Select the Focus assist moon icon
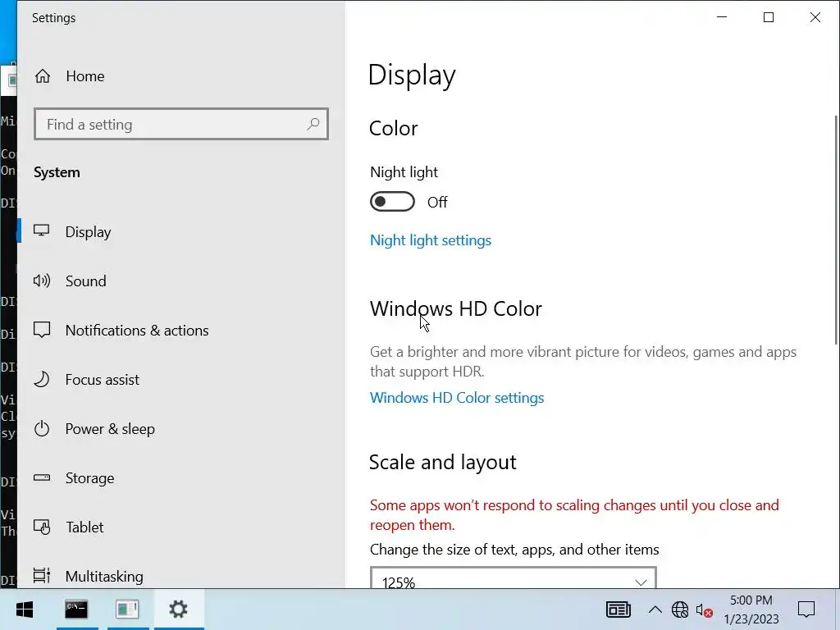This screenshot has width=840, height=630. click(x=41, y=379)
